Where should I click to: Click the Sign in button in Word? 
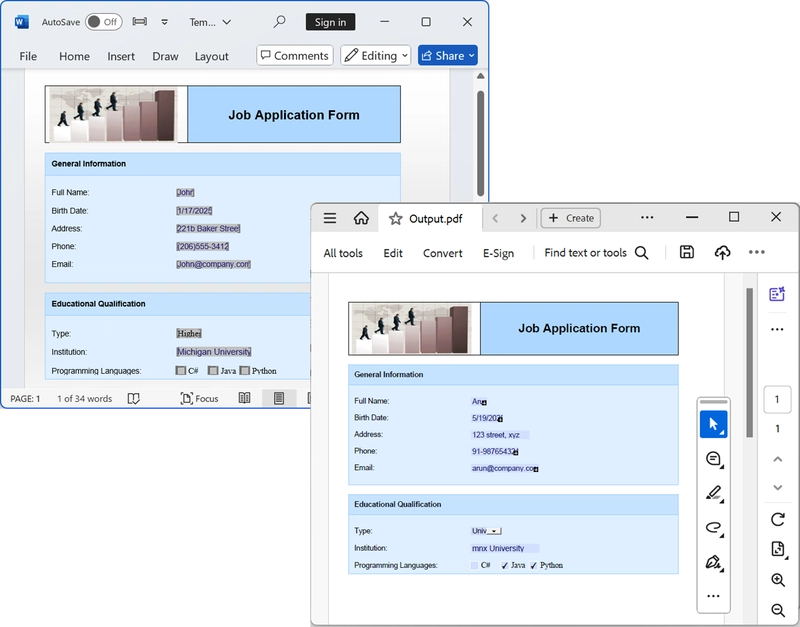tap(330, 22)
